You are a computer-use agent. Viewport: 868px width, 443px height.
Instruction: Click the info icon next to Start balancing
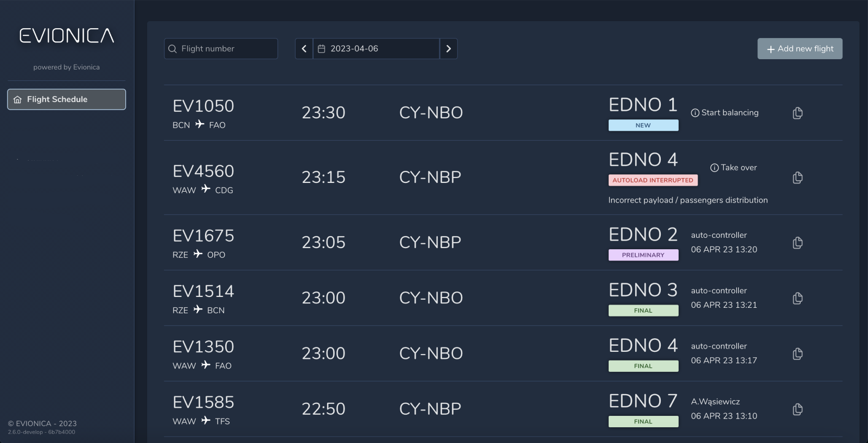tap(694, 112)
